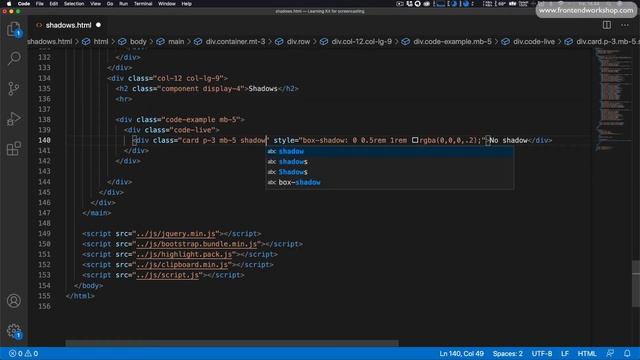Viewport: 640px width, 360px height.
Task: Open the Extensions view
Action: point(14,149)
